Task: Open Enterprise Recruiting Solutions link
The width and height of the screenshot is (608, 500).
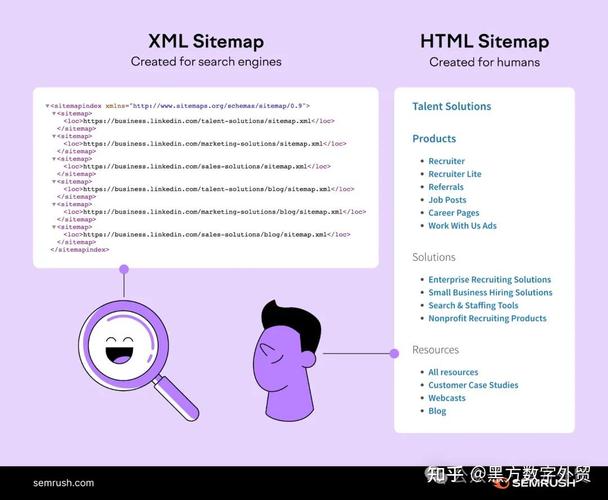Action: click(490, 280)
